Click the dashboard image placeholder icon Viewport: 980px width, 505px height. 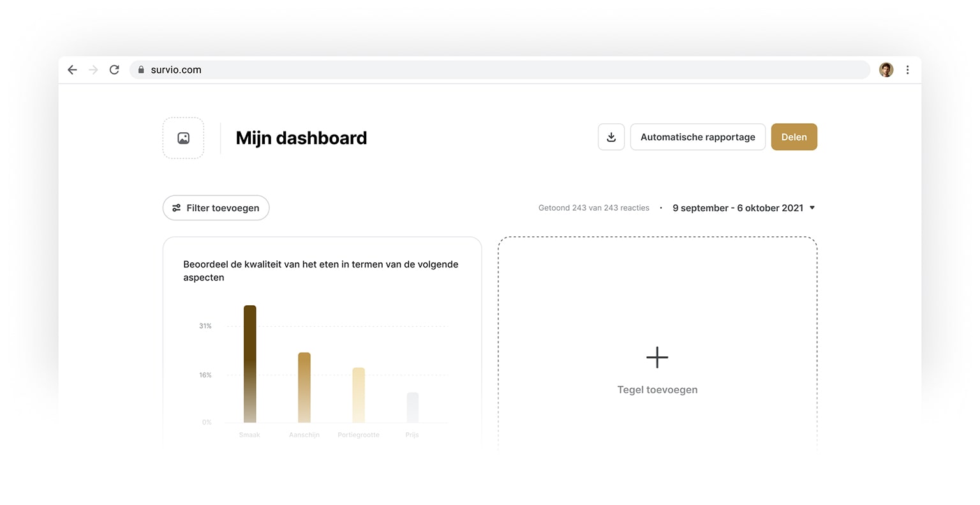183,137
